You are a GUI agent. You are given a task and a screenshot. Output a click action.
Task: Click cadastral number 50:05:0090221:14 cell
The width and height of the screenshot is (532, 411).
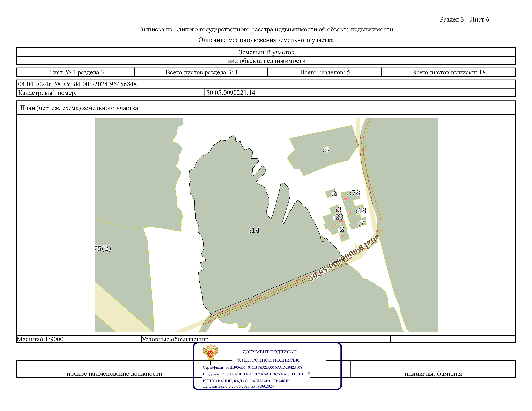tap(230, 93)
